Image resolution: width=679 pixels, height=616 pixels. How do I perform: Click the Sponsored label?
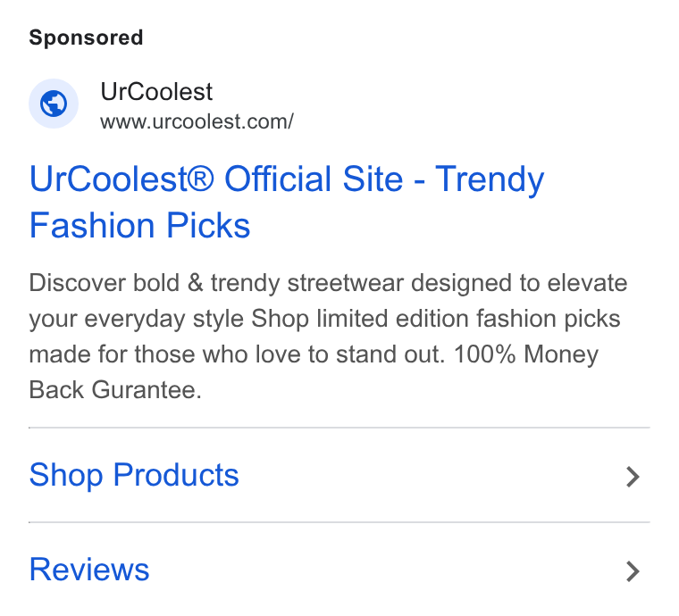[86, 37]
